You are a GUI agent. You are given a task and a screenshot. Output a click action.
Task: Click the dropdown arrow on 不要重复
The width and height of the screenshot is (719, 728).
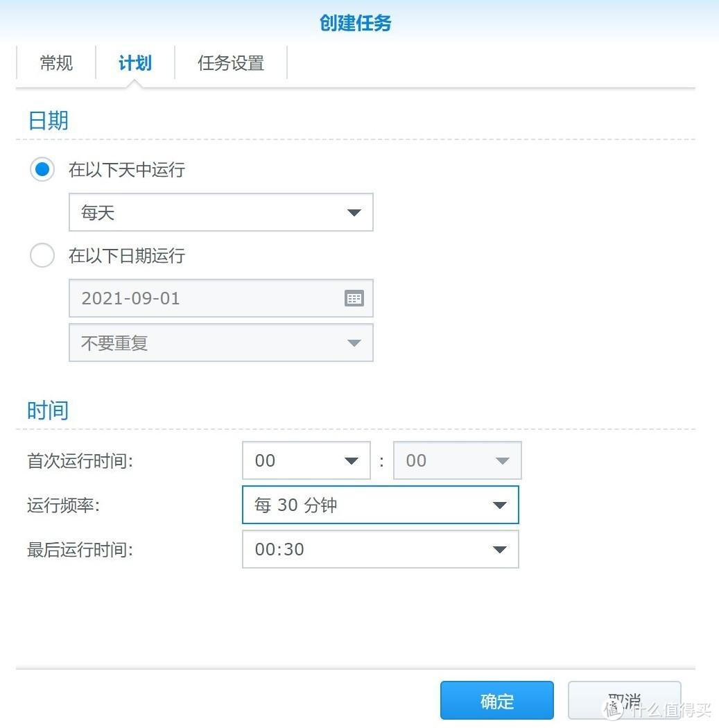coord(354,343)
